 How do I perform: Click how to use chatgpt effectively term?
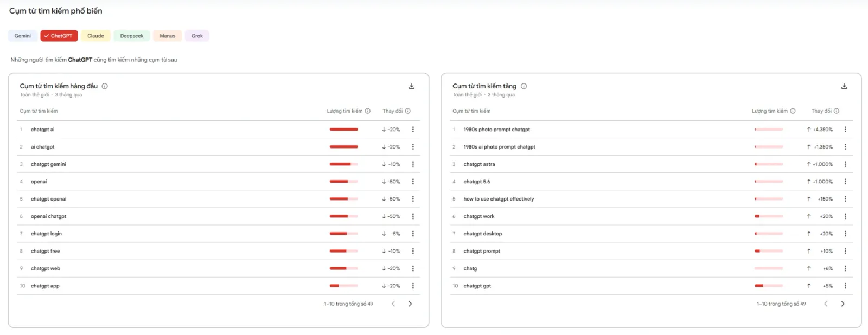(499, 199)
